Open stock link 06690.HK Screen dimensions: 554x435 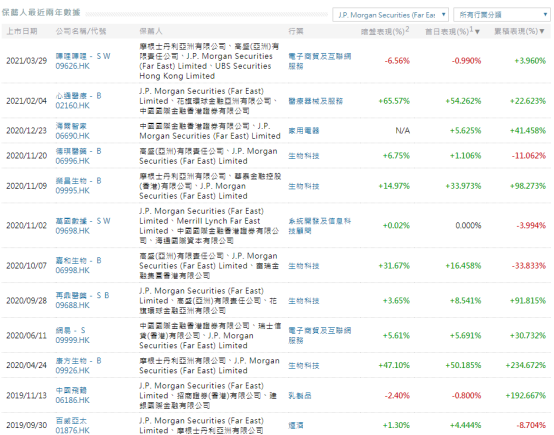pyautogui.click(x=72, y=136)
